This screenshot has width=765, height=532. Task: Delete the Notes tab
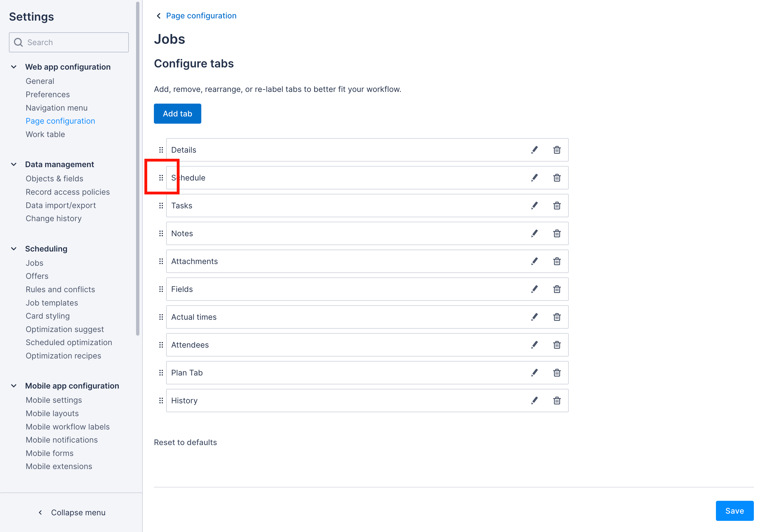pos(557,233)
